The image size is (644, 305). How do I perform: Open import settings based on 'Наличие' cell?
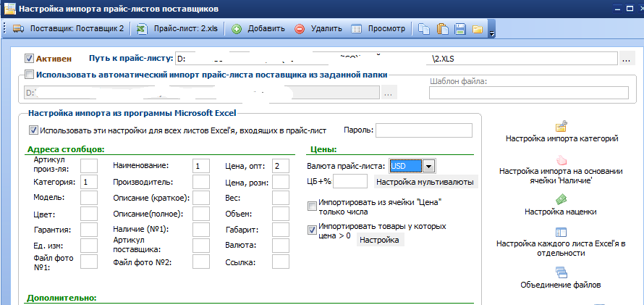[x=561, y=176]
